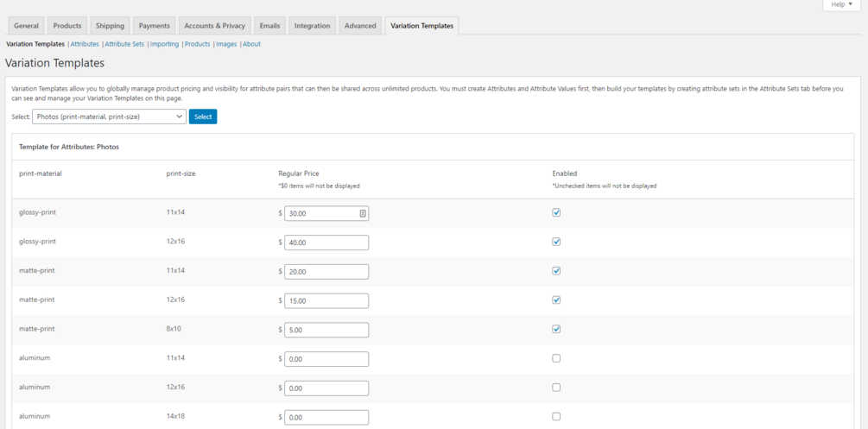Switch to the Shipping tab
Viewport: 868px width, 429px height.
[110, 26]
